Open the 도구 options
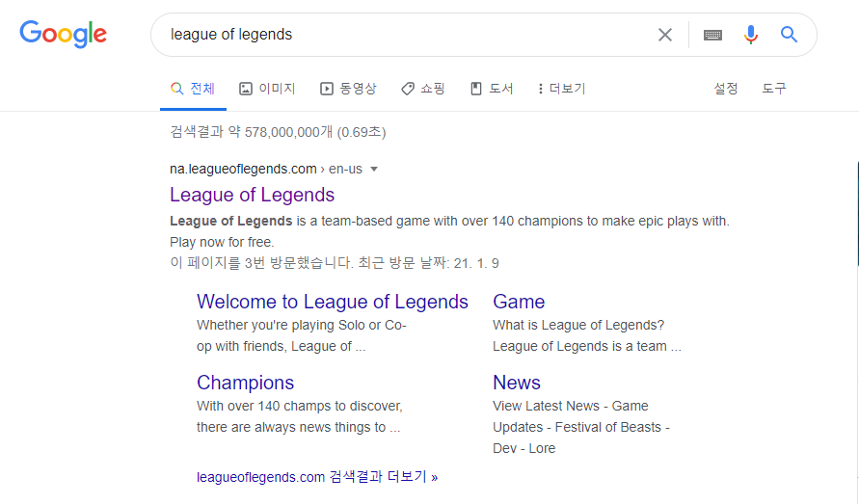 [x=773, y=89]
